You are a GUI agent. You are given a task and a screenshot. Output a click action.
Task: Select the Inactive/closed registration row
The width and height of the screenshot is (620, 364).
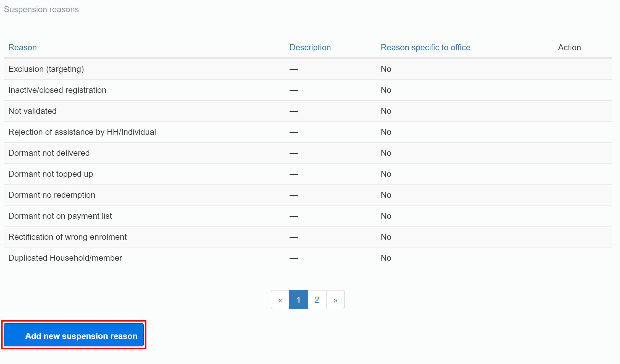(57, 90)
